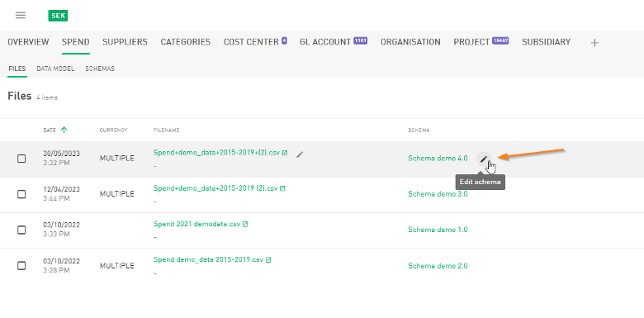This screenshot has width=644, height=318.
Task: Click the 3:28 PM time cell
Action: (56, 270)
